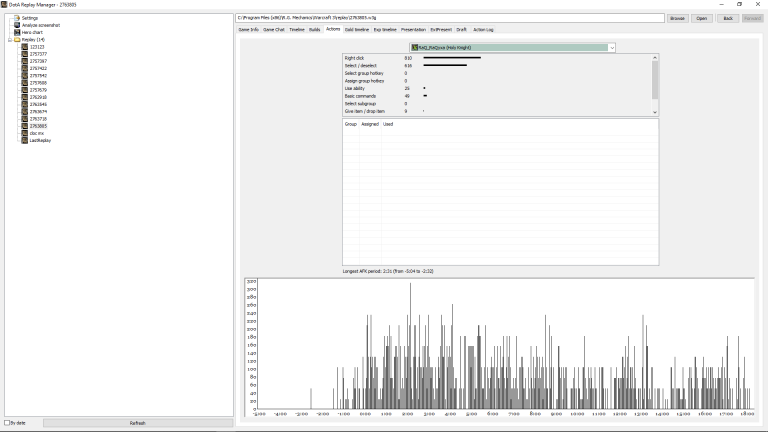
Task: Collapse the Replay folder tree node
Action: tap(10, 40)
